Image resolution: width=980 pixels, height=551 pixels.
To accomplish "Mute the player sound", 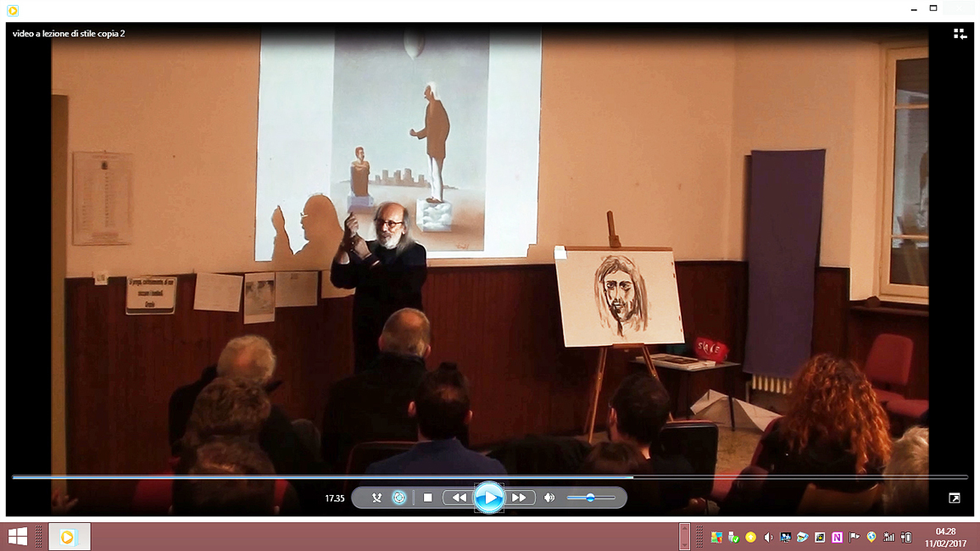I will pyautogui.click(x=548, y=498).
